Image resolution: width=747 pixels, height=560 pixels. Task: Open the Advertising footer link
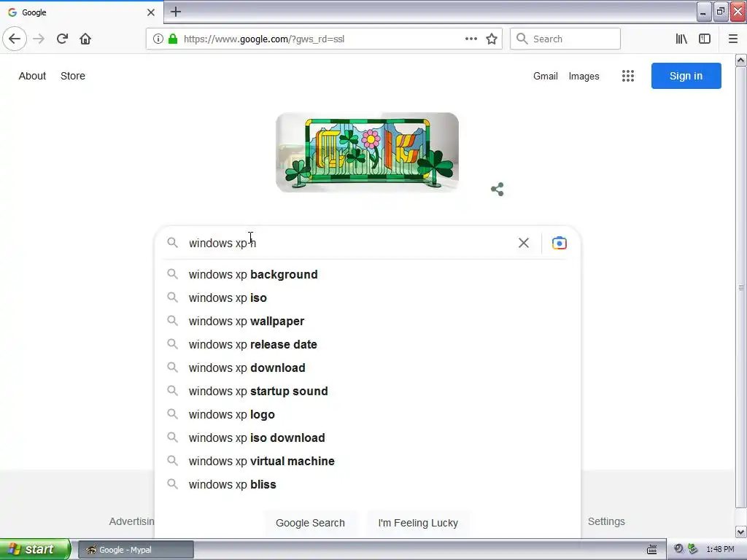click(131, 521)
